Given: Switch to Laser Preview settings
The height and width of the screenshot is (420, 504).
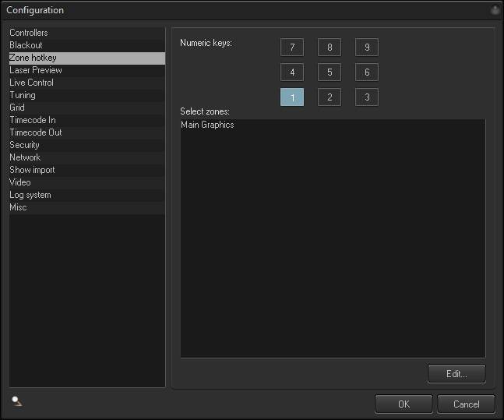Looking at the screenshot, I should pyautogui.click(x=36, y=70).
